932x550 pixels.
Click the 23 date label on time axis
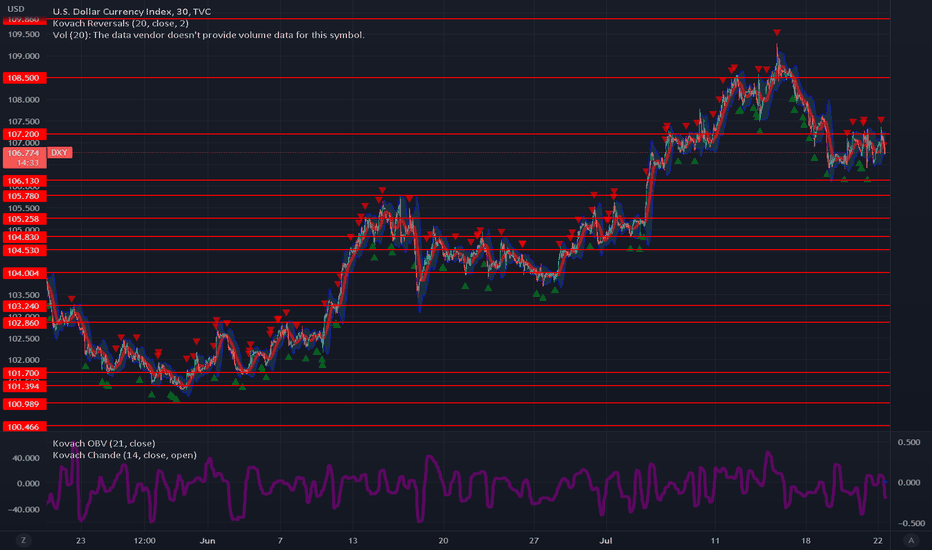coord(81,540)
